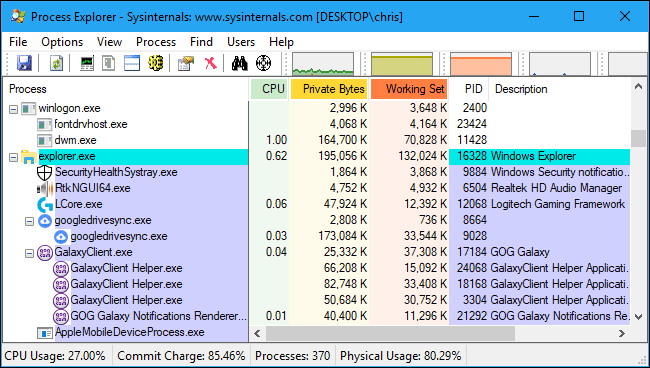Click the "Realtek HD Audio Manager" description
Screen dimensions: 650x368
point(556,189)
